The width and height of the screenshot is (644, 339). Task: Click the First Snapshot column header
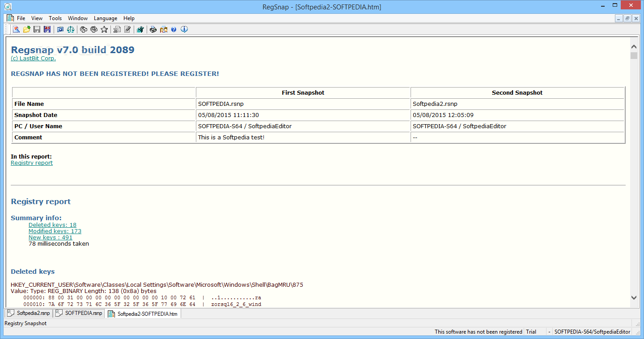click(303, 93)
